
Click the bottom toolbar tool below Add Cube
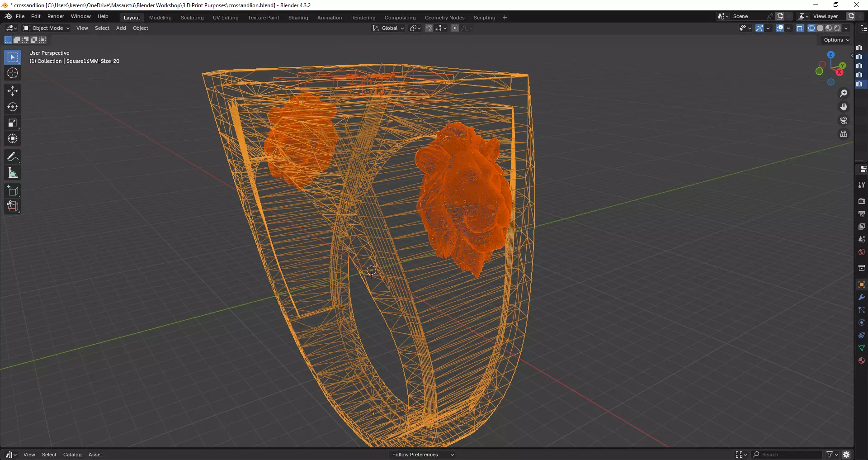(13, 206)
